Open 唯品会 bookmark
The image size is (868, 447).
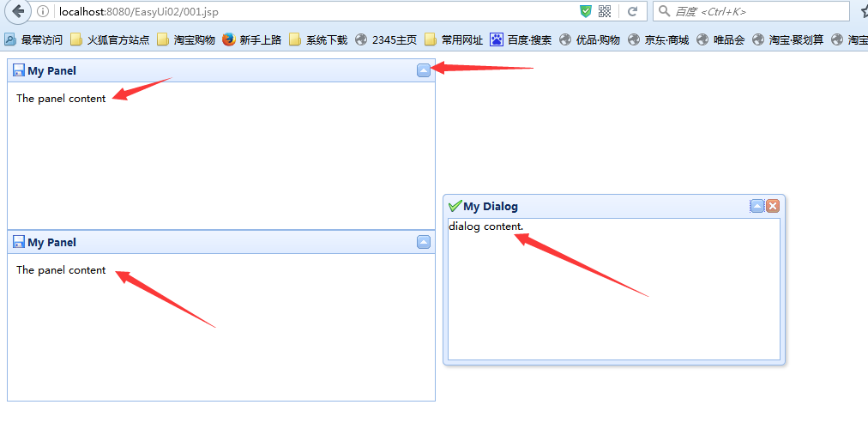pyautogui.click(x=720, y=39)
